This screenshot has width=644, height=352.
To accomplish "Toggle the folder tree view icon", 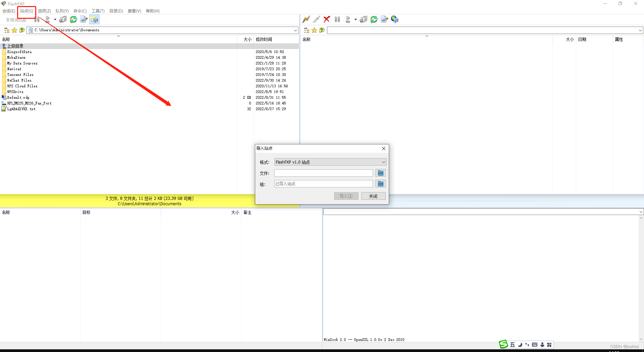I will 6,30.
